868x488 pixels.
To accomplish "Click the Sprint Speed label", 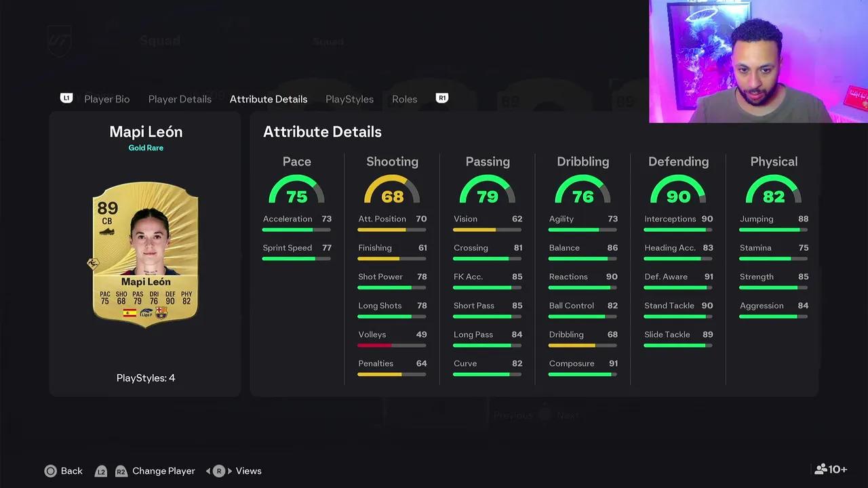I will [288, 248].
